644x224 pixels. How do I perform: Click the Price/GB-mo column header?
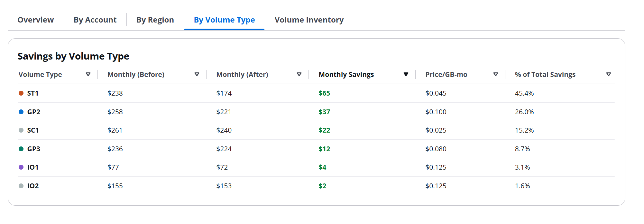446,75
